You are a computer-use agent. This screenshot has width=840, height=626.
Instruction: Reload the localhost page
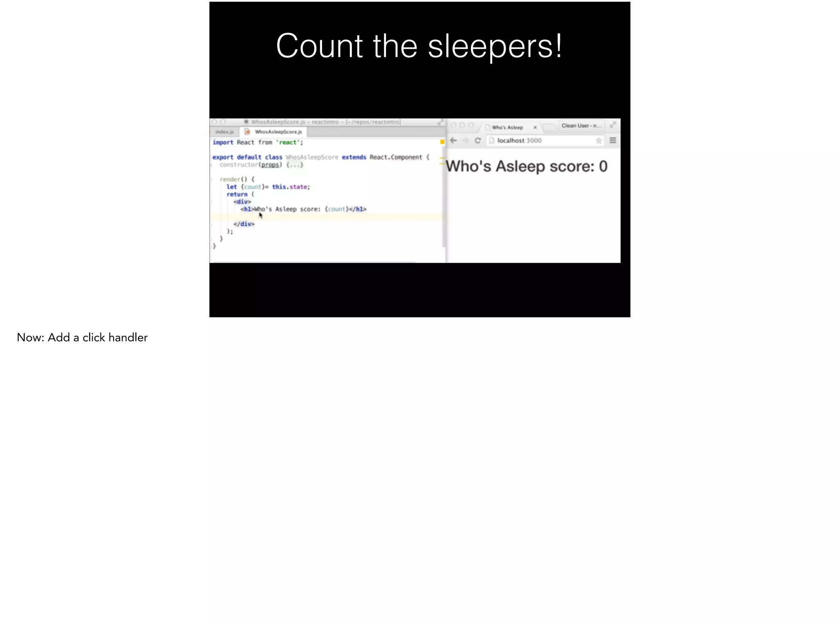[478, 141]
